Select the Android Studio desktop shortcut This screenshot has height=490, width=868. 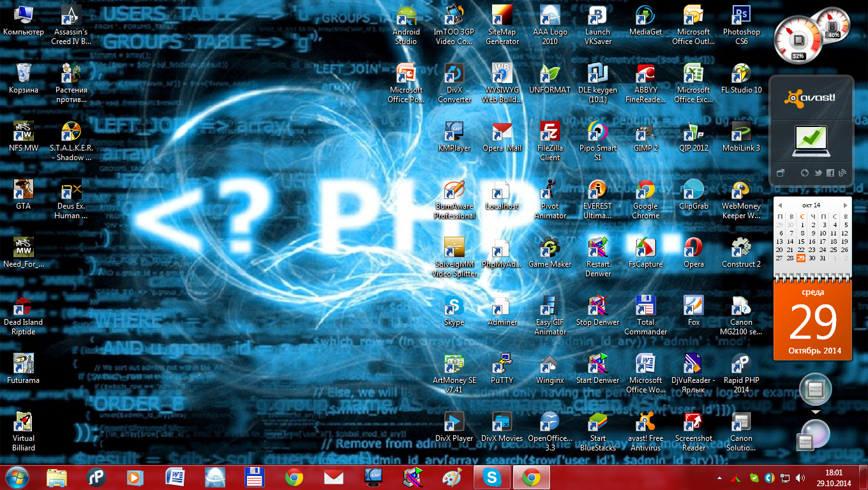click(x=406, y=26)
